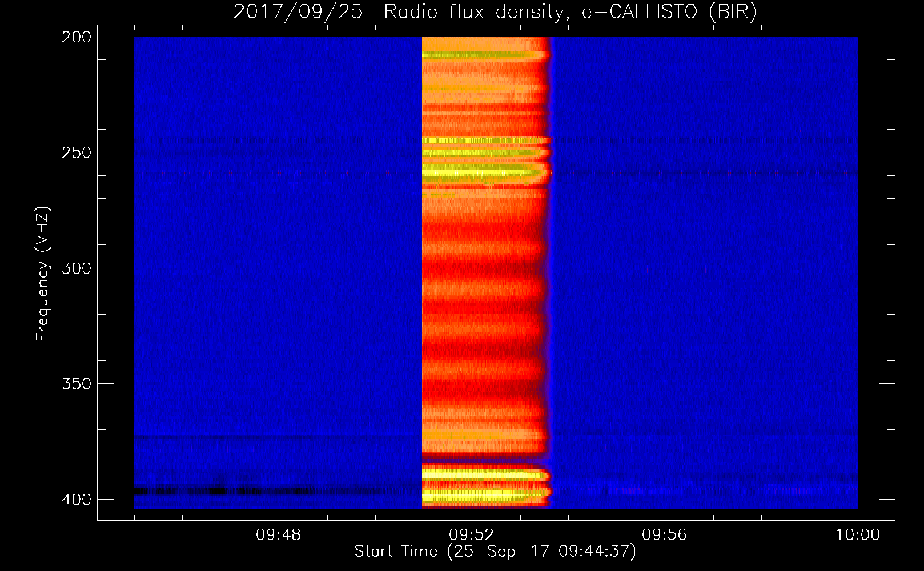Click the 09:48 time tick label
Screen dimensions: 924x571
coord(279,535)
